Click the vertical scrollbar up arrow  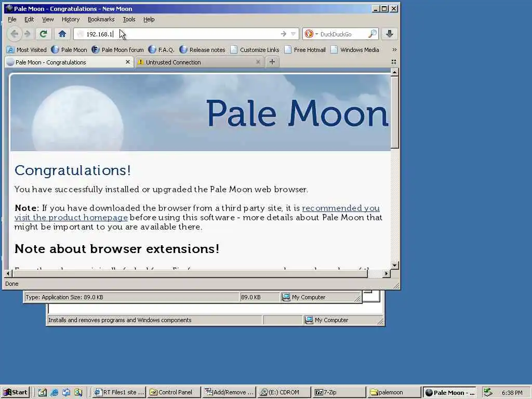tap(394, 72)
